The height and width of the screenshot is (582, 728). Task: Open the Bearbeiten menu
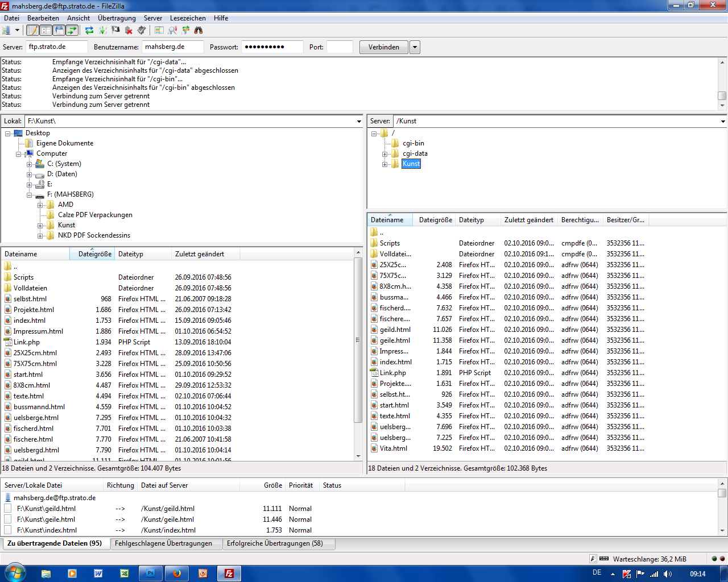coord(43,18)
